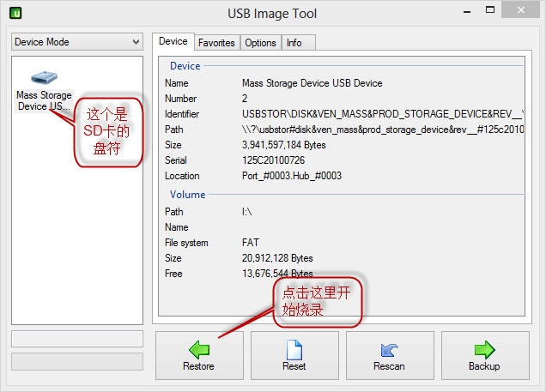Click the device path value \\?\usbstor#disk
Viewport: 546px width, 392px height.
(383, 130)
